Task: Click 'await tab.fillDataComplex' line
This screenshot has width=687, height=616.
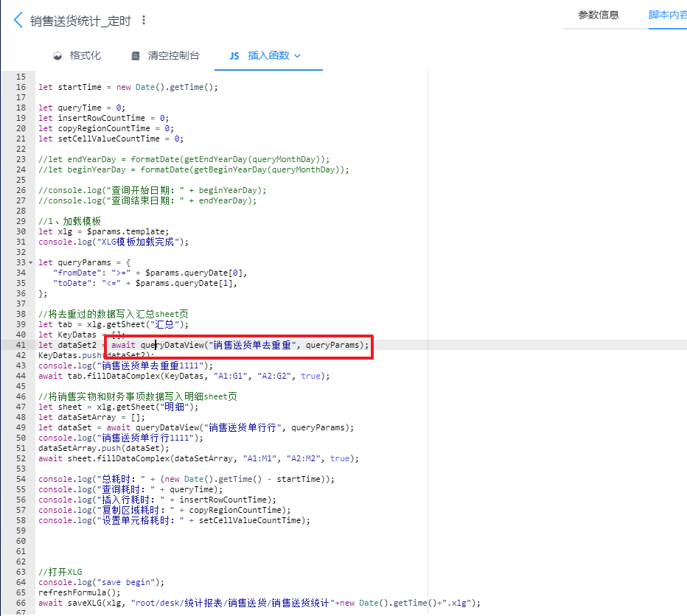Action: 184,376
